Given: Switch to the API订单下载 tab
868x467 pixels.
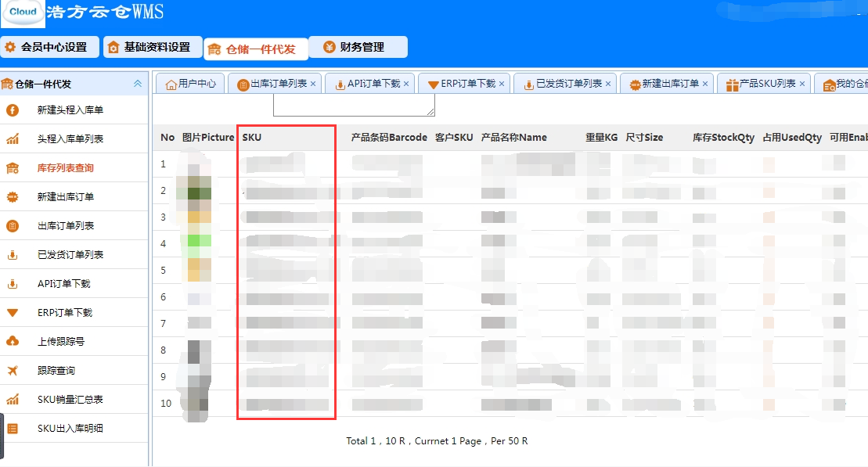Looking at the screenshot, I should (369, 84).
